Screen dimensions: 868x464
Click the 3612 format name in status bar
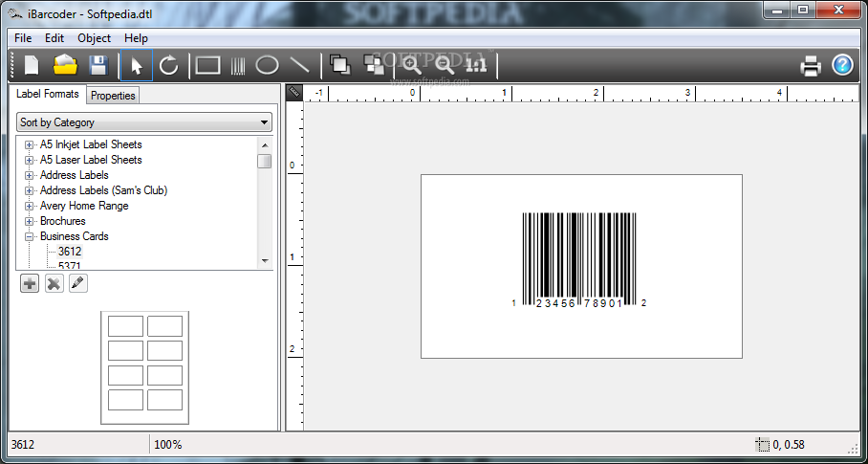pos(23,445)
